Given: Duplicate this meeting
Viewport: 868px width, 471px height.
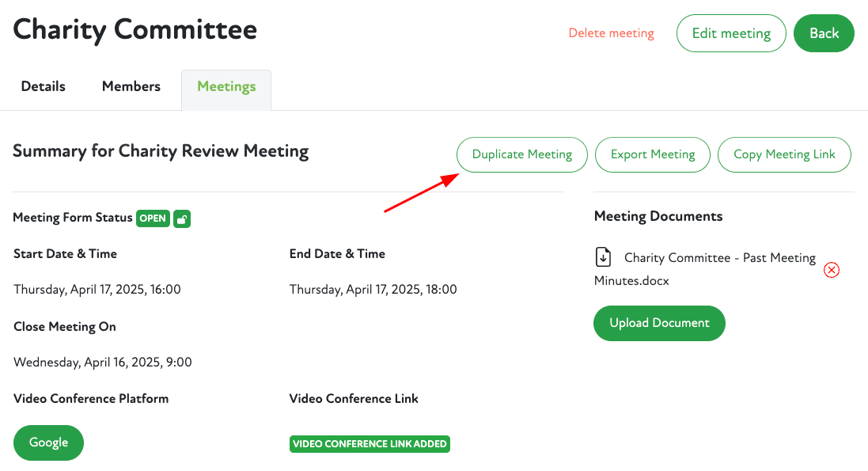Looking at the screenshot, I should pyautogui.click(x=522, y=154).
